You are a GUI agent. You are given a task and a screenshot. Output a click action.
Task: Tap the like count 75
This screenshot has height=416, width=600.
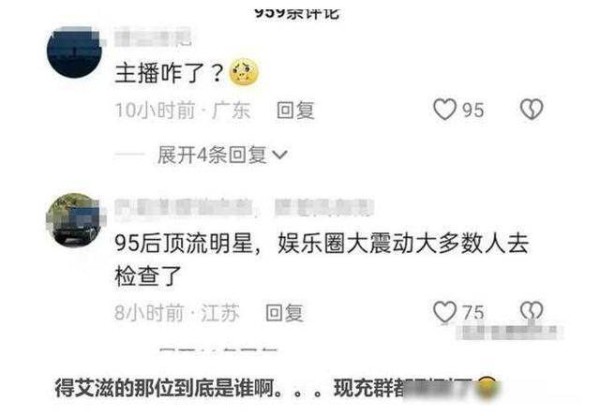(473, 312)
